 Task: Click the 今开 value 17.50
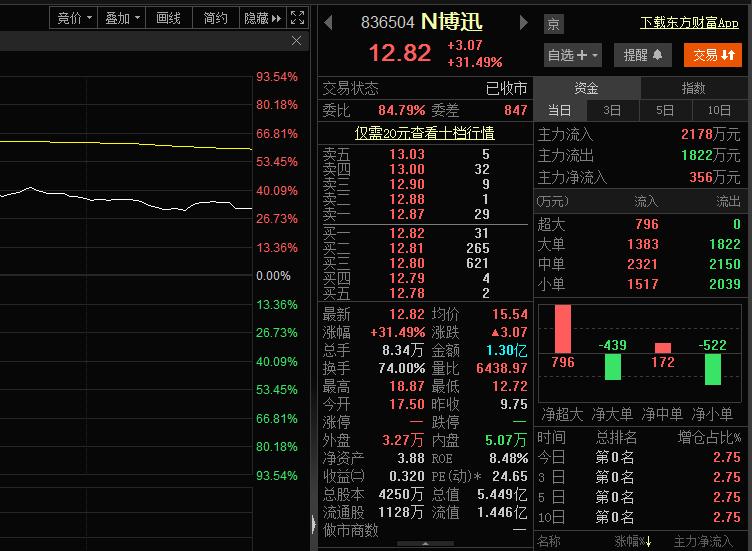(407, 404)
